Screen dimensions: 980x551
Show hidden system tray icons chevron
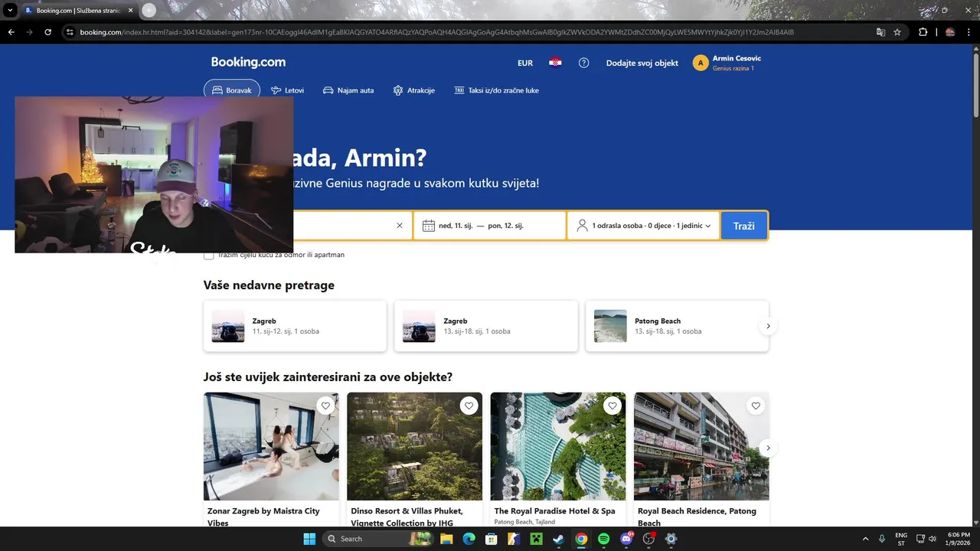[x=865, y=539]
